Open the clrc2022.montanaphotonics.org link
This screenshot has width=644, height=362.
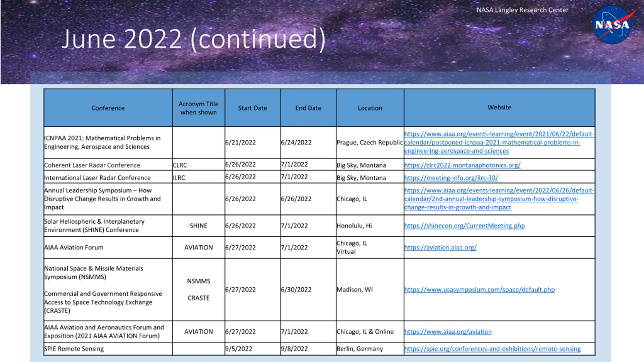462,165
